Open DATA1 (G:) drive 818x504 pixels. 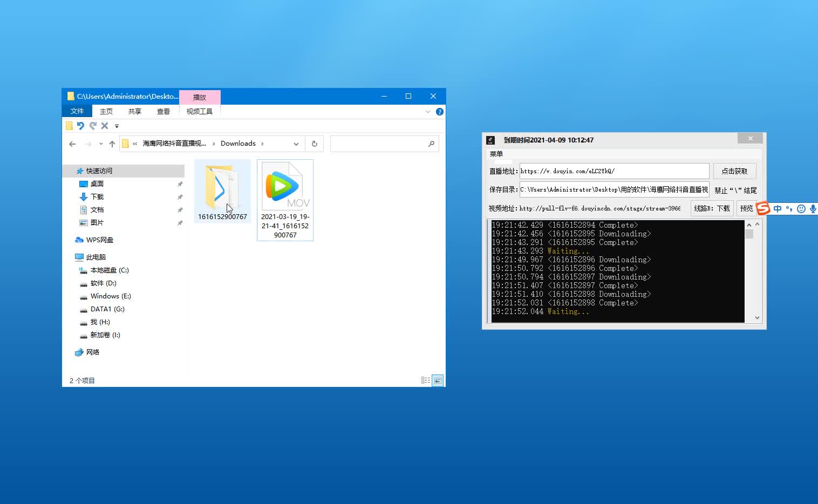click(x=107, y=309)
